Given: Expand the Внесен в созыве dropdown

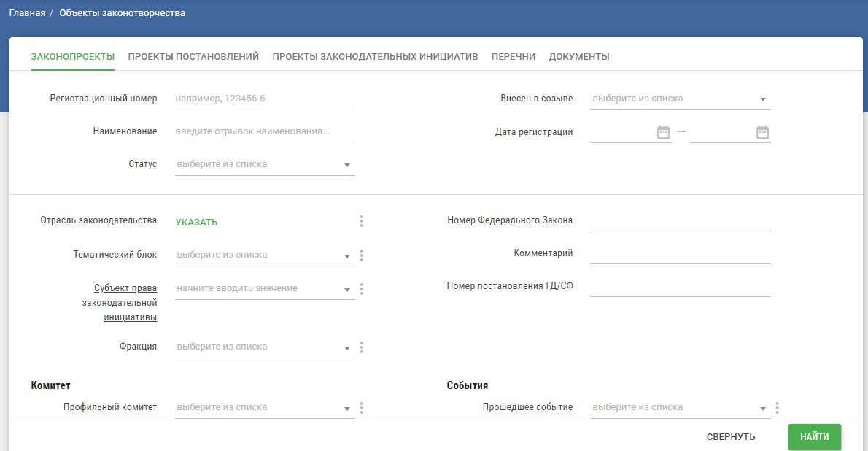Looking at the screenshot, I should (681, 99).
